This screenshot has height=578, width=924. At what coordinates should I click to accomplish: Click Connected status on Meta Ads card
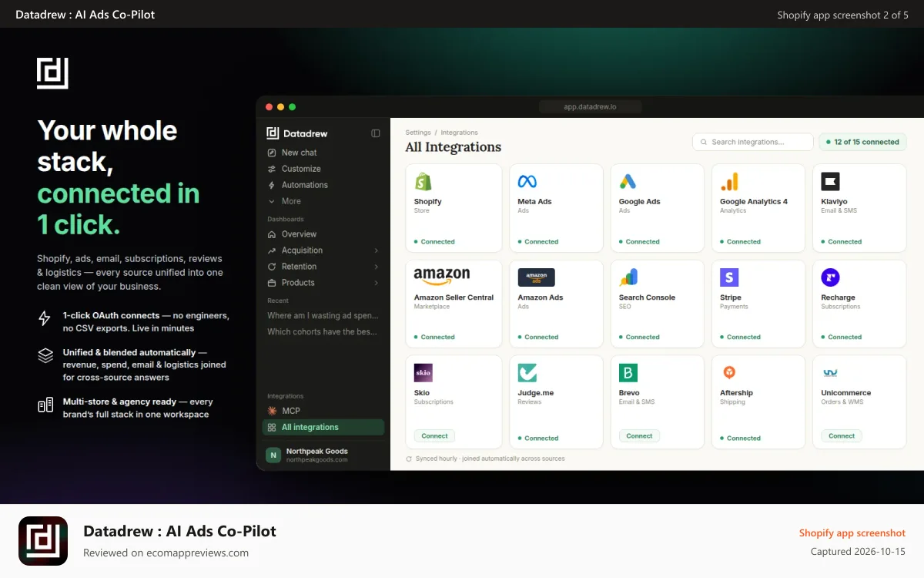click(538, 242)
